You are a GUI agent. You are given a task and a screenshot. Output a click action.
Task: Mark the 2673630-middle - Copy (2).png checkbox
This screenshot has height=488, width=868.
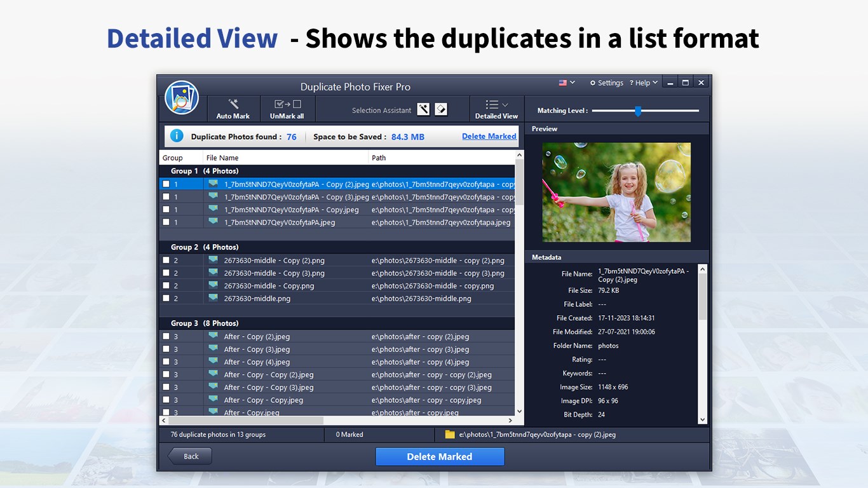pos(166,260)
